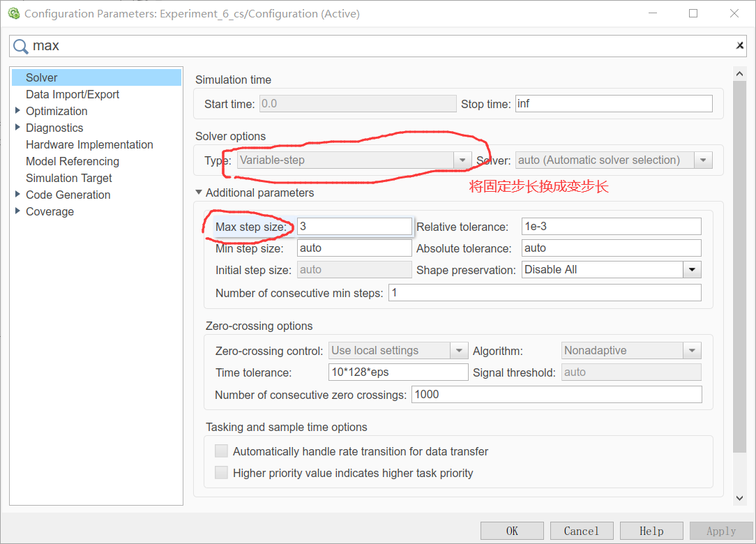The width and height of the screenshot is (756, 544).
Task: Select Data Import/Export in sidebar
Action: click(x=72, y=94)
